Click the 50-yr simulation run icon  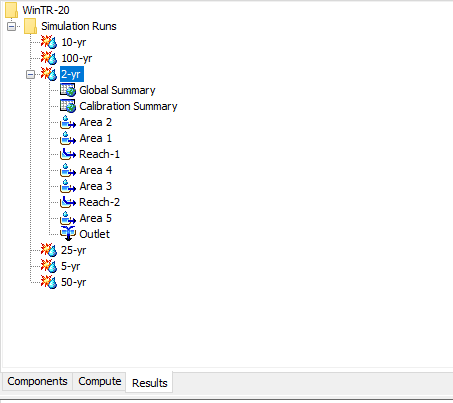click(x=49, y=282)
